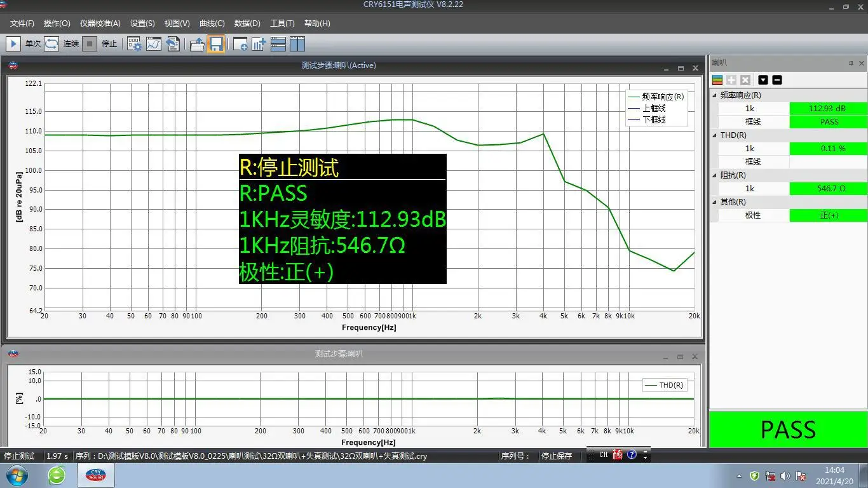Click the open folder icon
868x488 pixels.
tap(197, 44)
